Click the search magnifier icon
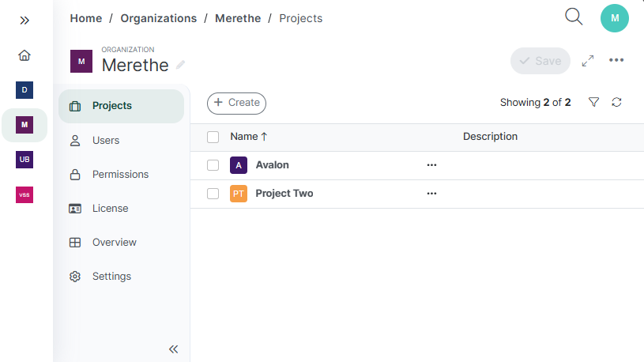The width and height of the screenshot is (644, 362). [574, 17]
